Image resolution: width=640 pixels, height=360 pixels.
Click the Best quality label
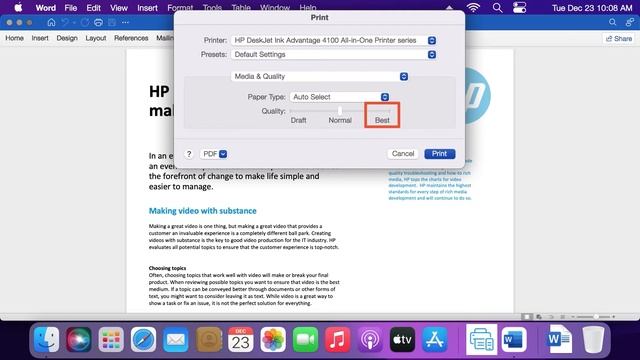[382, 120]
